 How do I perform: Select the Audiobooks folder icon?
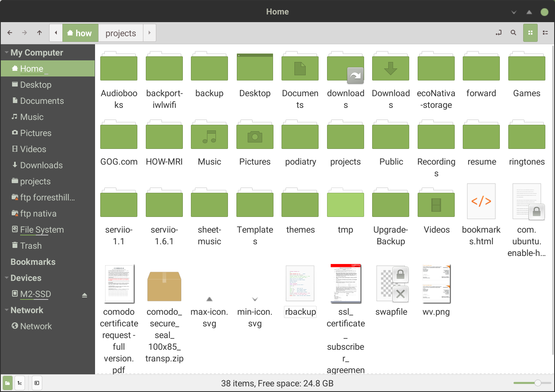(119, 66)
